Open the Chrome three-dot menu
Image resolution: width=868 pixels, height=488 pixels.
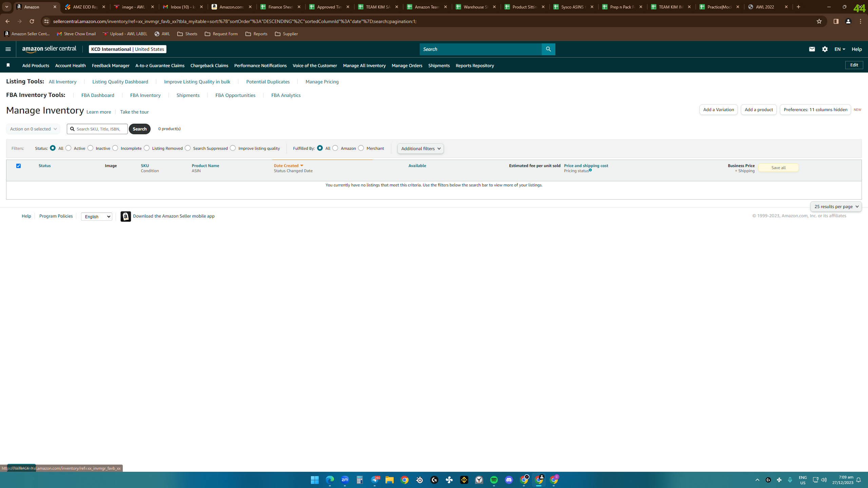click(x=861, y=21)
